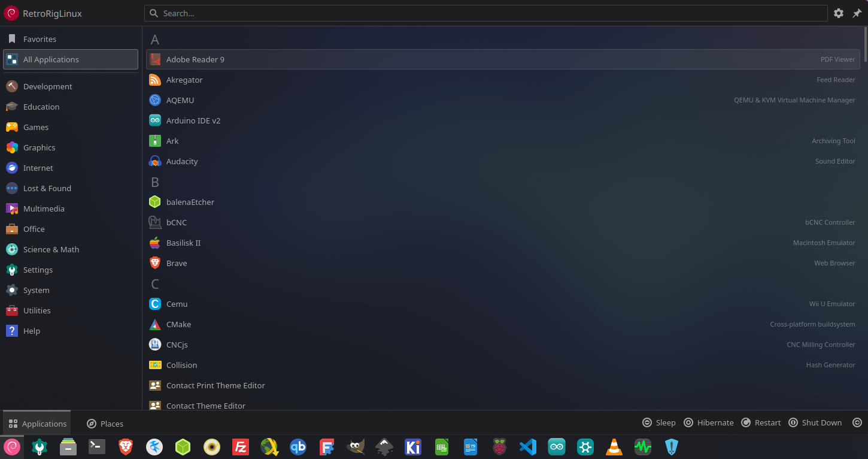Launch GIMP from the taskbar
The width and height of the screenshot is (868, 459).
coord(356,447)
